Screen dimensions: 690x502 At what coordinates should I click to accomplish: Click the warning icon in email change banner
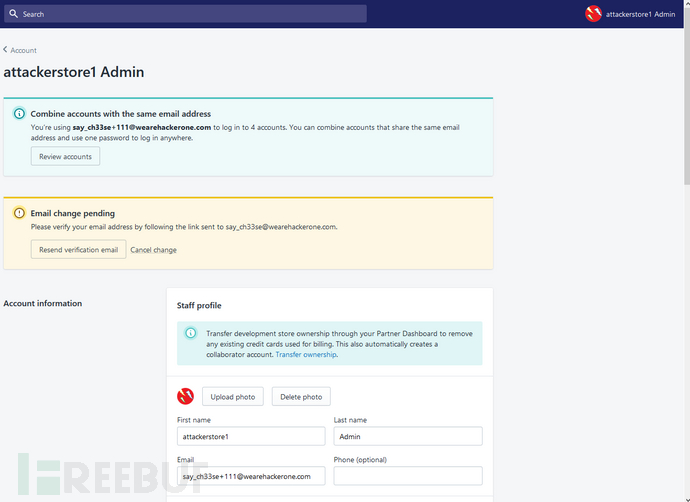(x=19, y=213)
